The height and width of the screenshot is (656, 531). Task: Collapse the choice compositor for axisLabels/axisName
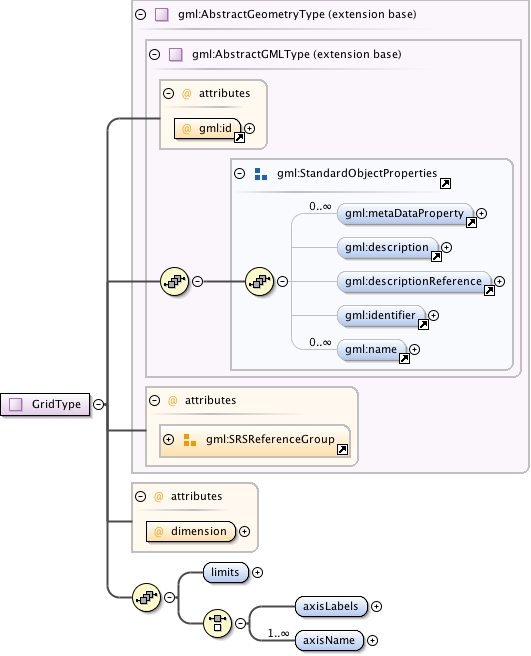[240, 623]
